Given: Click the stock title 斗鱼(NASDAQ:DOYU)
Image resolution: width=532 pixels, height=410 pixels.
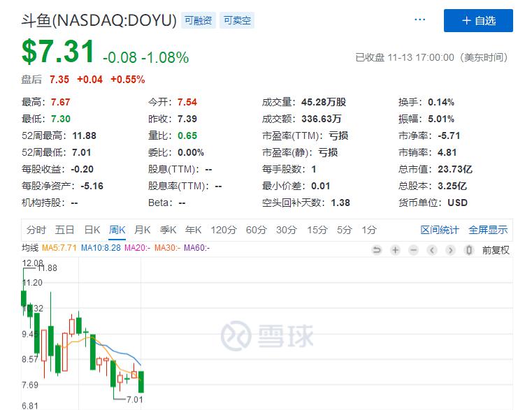Looking at the screenshot, I should (99, 20).
